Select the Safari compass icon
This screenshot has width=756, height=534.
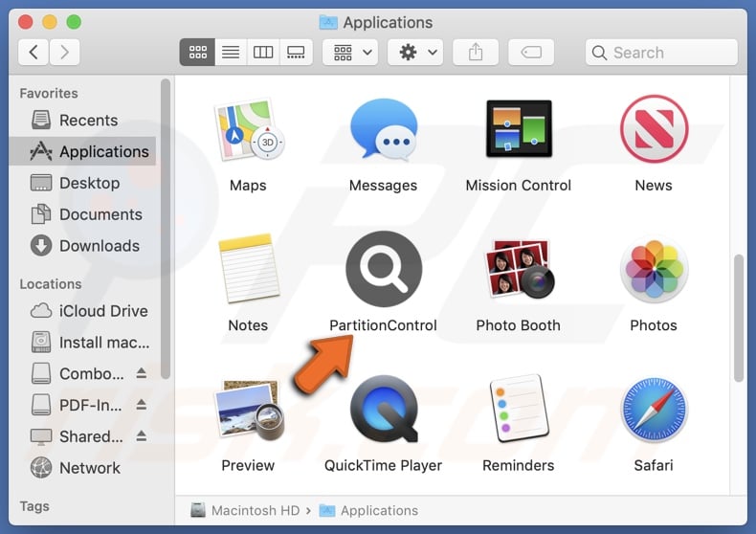click(654, 410)
